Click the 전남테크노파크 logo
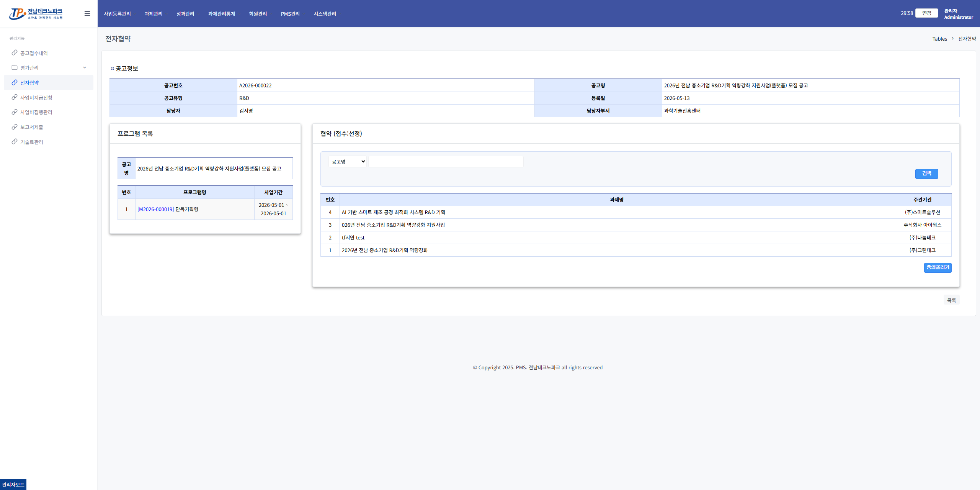The height and width of the screenshot is (490, 980). (x=36, y=14)
